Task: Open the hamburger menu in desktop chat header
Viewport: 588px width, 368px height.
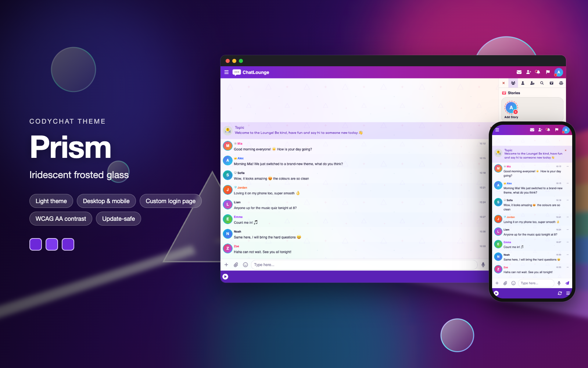Action: [226, 72]
